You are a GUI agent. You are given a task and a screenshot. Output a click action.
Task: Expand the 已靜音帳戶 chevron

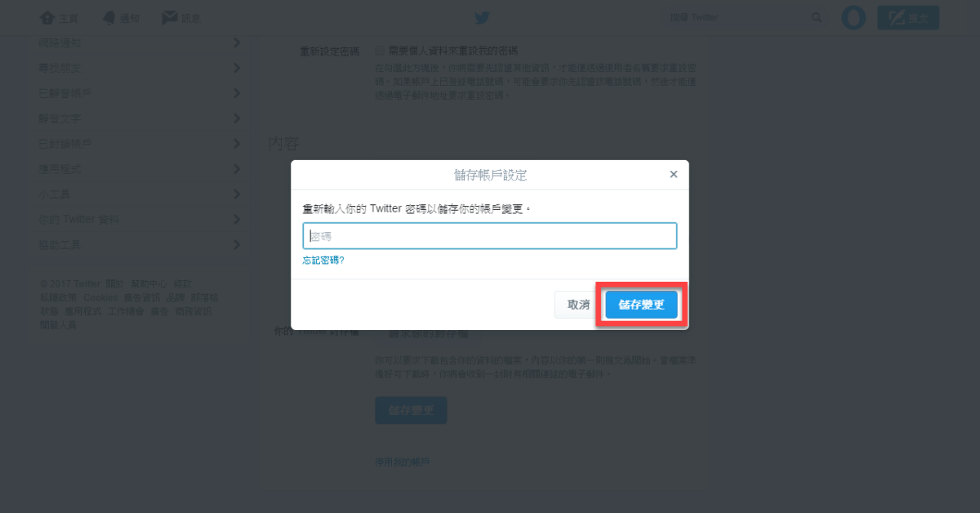(x=236, y=93)
